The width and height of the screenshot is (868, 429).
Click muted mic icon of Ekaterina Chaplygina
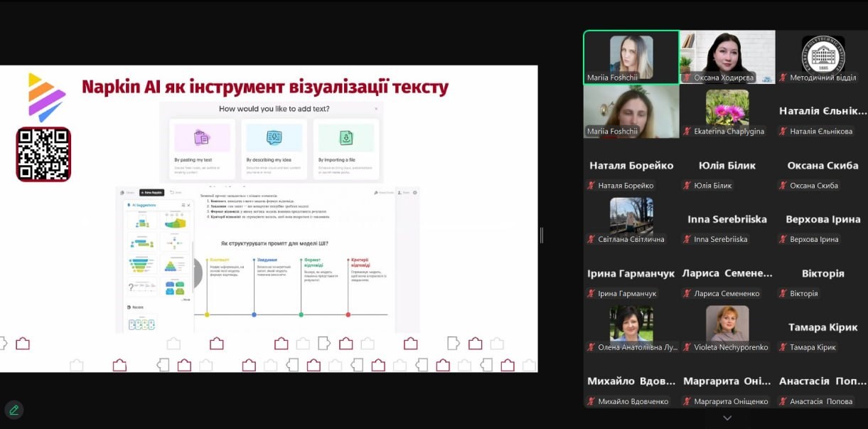tap(687, 132)
